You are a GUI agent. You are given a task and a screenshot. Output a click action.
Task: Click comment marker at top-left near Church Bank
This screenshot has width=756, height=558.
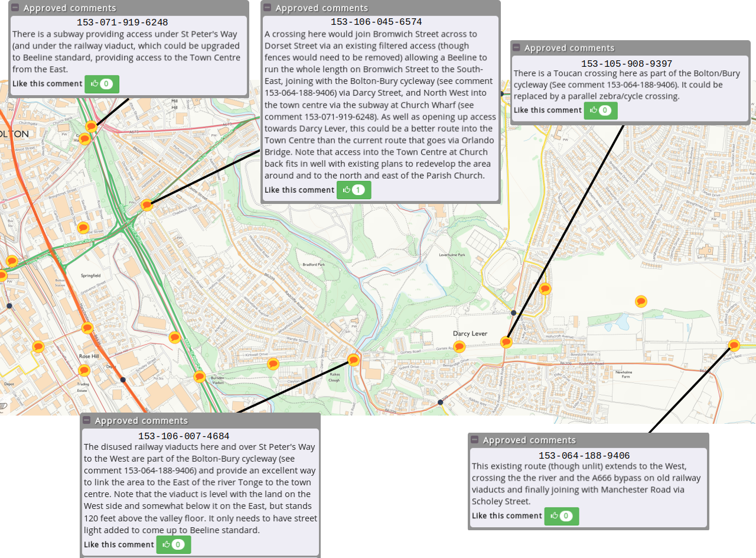(x=91, y=126)
